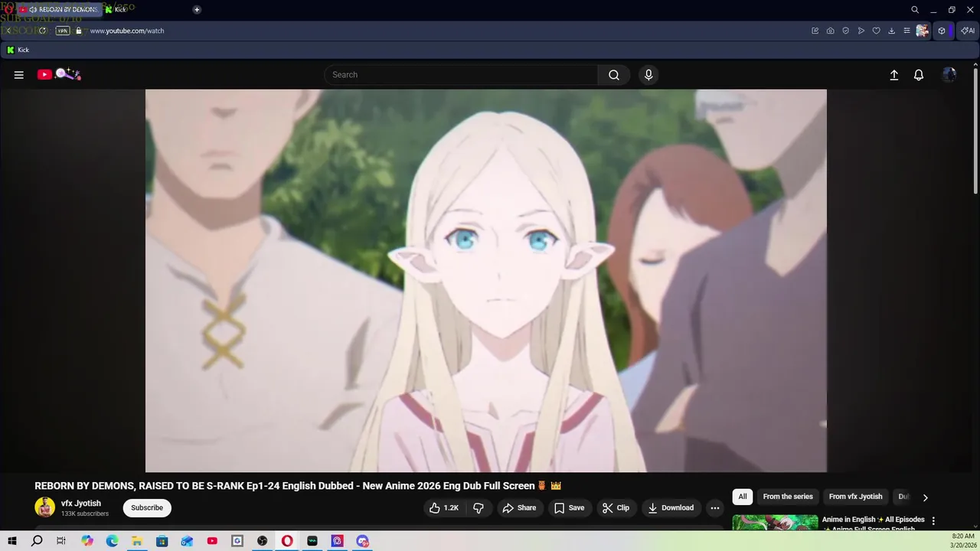Open the vfx Jyotish channel avatar
Image resolution: width=980 pixels, height=551 pixels.
pos(45,507)
